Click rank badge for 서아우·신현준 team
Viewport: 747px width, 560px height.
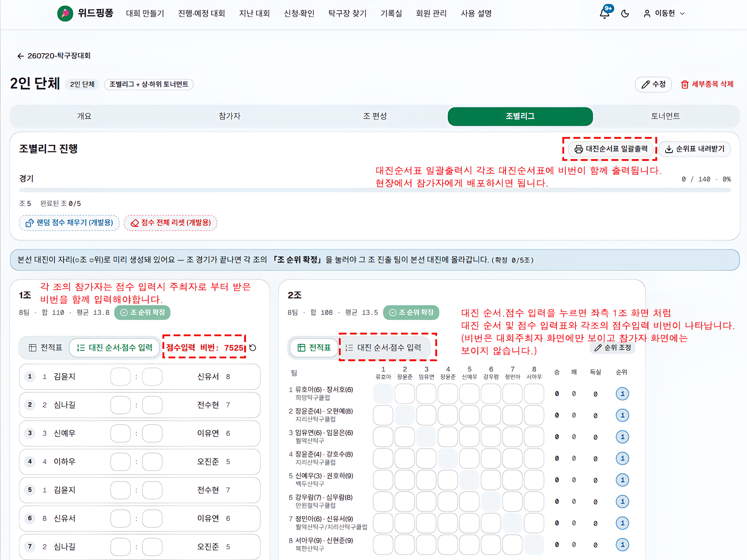point(622,544)
